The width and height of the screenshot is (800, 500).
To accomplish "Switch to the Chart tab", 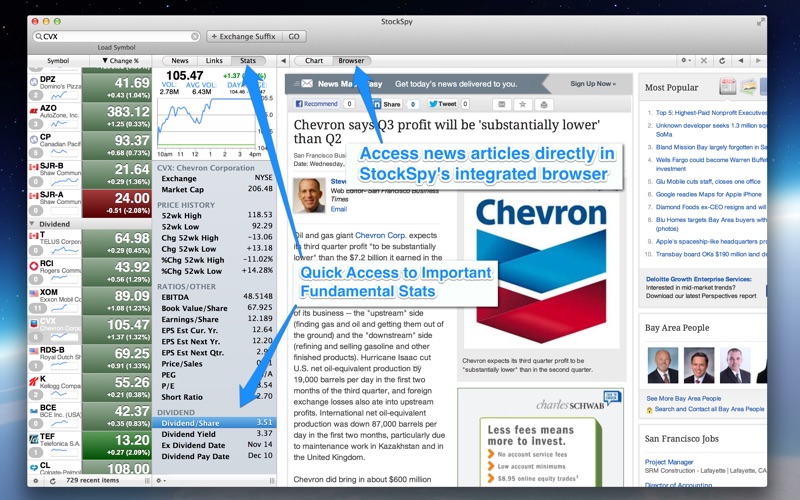I will click(x=314, y=61).
